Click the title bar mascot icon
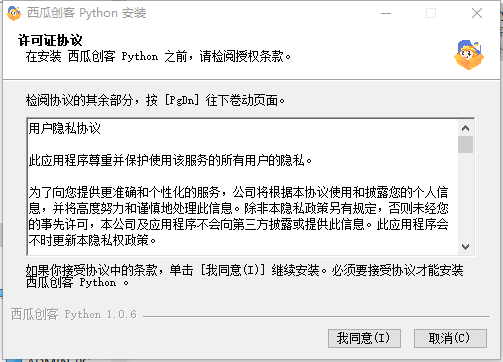The height and width of the screenshot is (362, 503). tap(14, 13)
